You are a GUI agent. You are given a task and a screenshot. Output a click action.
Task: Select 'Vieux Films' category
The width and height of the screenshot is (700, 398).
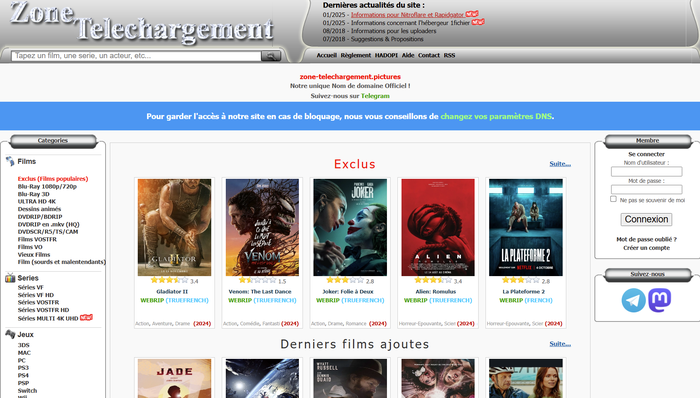click(34, 254)
